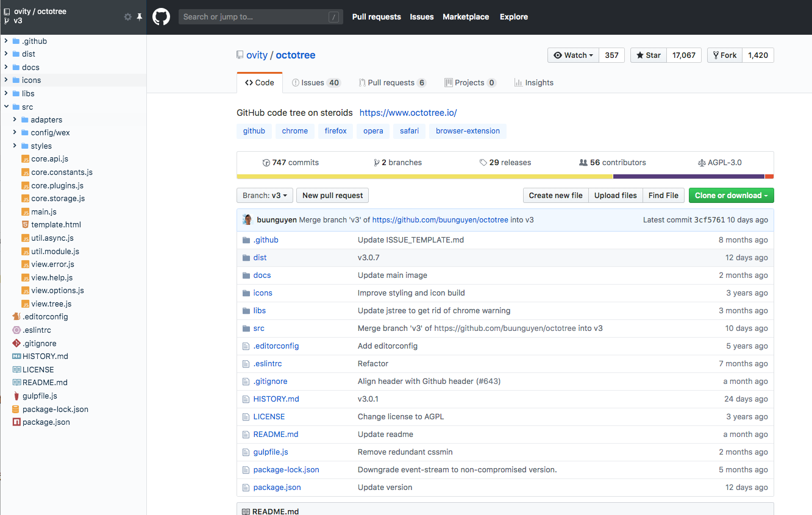812x515 pixels.
Task: Open the octotree.io website link
Action: click(408, 113)
